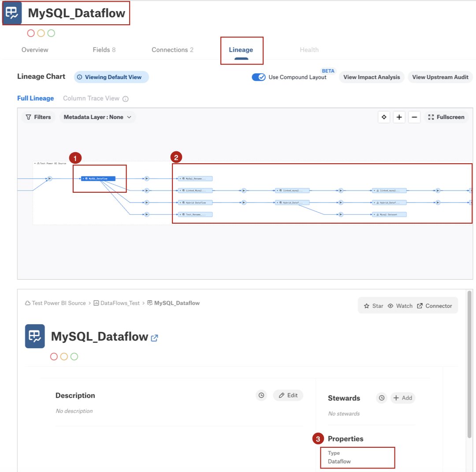
Task: Expand the MySQL_Dataflow node arrow
Action: click(x=83, y=179)
